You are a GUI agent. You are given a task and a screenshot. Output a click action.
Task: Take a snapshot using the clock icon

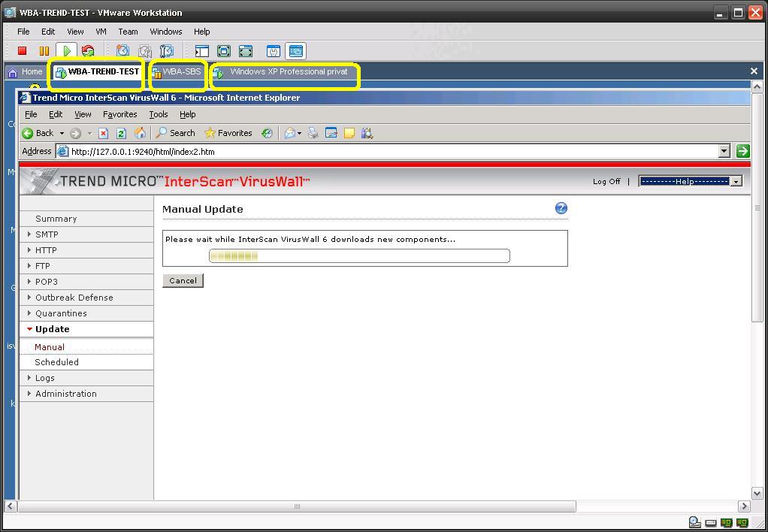[122, 50]
